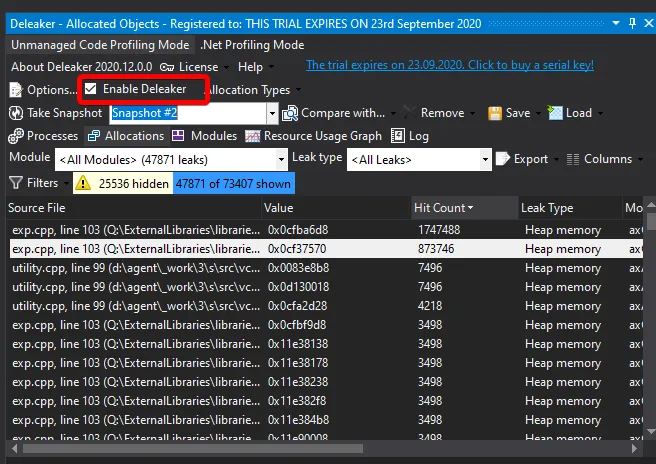
Task: Toggle the Enable Deleaker checkbox
Action: click(x=90, y=89)
